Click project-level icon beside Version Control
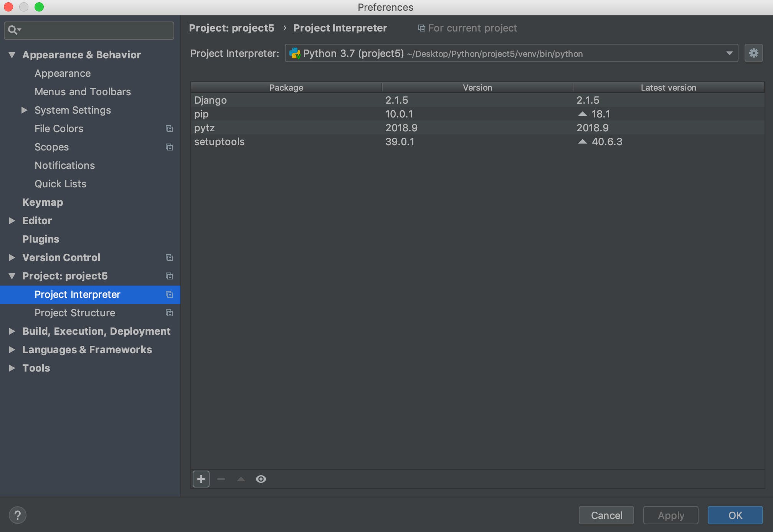This screenshot has height=532, width=773. (x=169, y=258)
